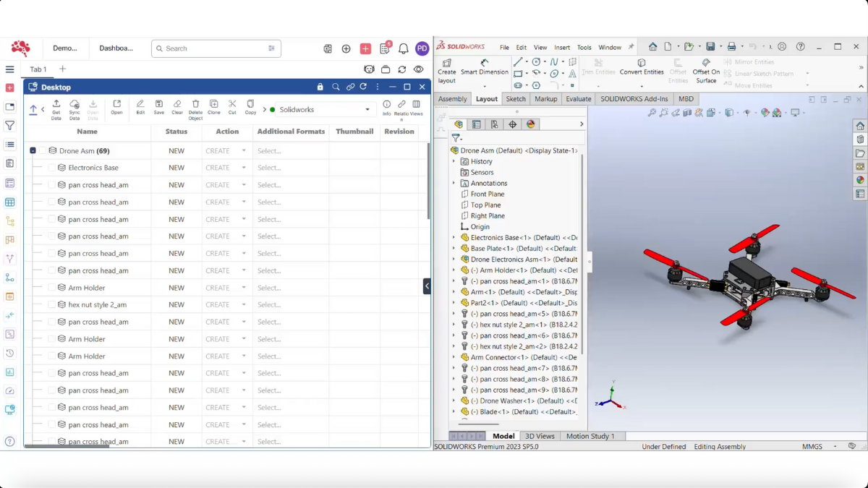
Task: Switch to the Evaluate ribbon tab
Action: (578, 99)
